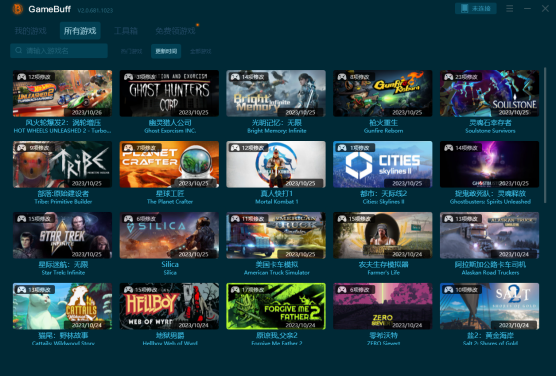Switch to 我的游戏 tab

point(30,31)
